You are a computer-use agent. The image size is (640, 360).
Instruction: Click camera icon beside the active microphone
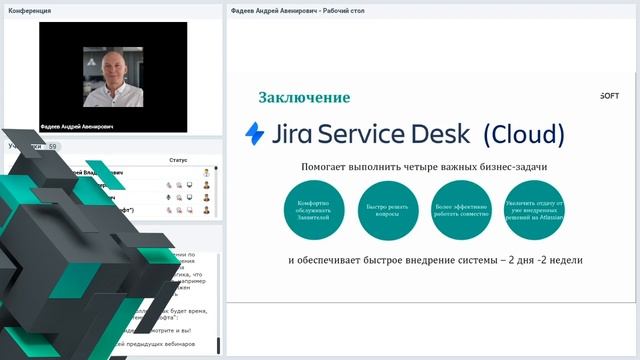(x=179, y=198)
